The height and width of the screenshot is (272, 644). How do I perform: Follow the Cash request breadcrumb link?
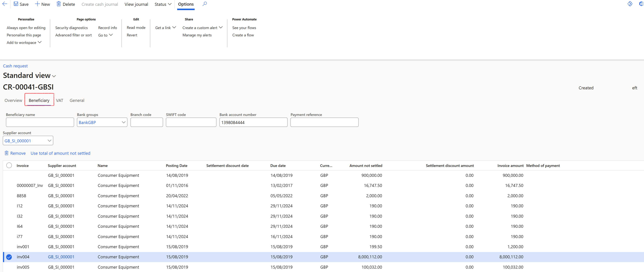coord(15,66)
